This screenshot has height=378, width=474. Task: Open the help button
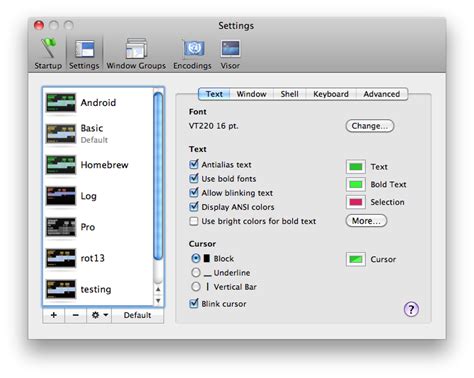click(411, 309)
